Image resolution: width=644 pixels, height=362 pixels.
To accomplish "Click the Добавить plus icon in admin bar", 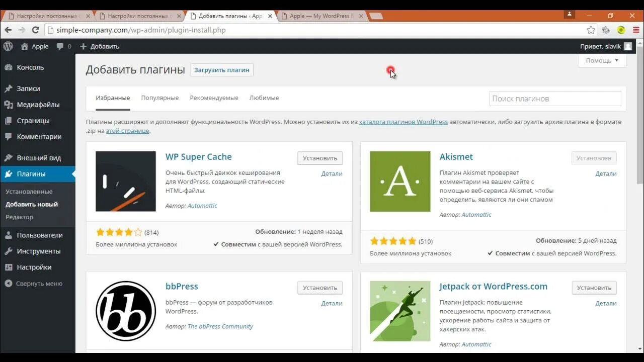I will 84,46.
